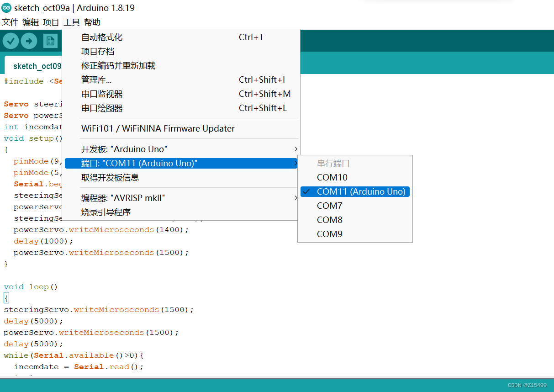554x392 pixels.
Task: Open the 帮助 menu
Action: pos(92,22)
